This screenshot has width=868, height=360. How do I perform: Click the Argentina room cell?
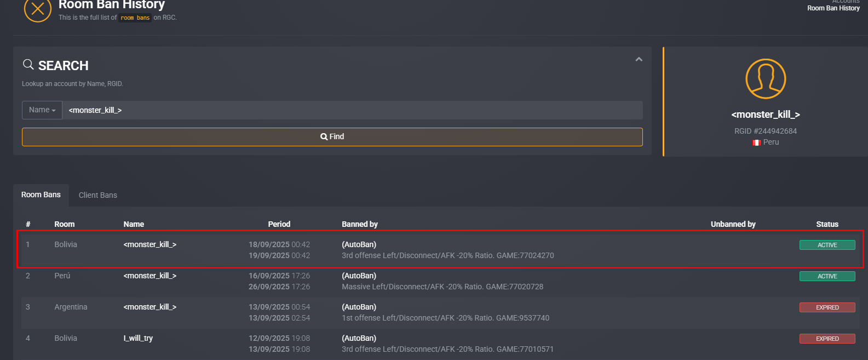[x=71, y=307]
